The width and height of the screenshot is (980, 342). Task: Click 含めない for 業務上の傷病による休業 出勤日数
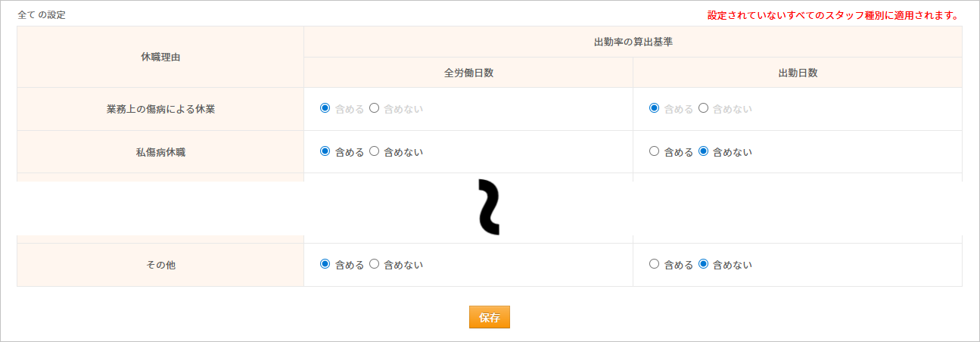tap(703, 108)
